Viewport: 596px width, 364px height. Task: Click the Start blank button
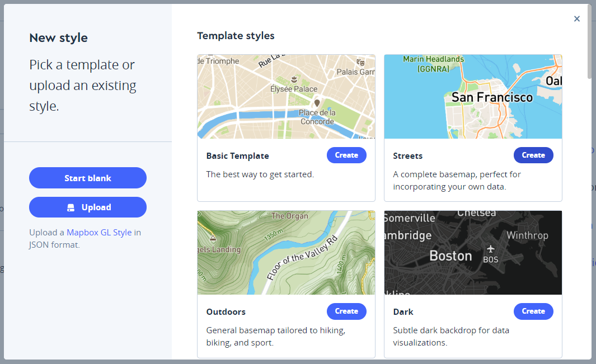click(87, 177)
